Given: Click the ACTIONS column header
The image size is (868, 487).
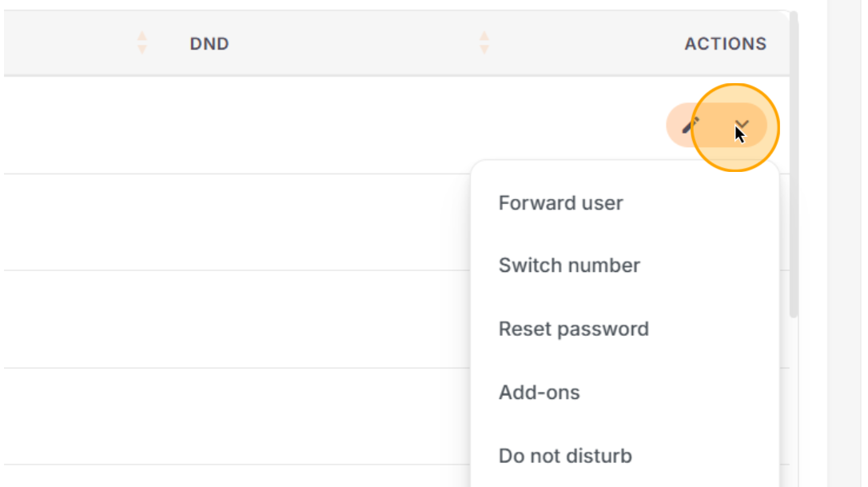Looking at the screenshot, I should (725, 44).
